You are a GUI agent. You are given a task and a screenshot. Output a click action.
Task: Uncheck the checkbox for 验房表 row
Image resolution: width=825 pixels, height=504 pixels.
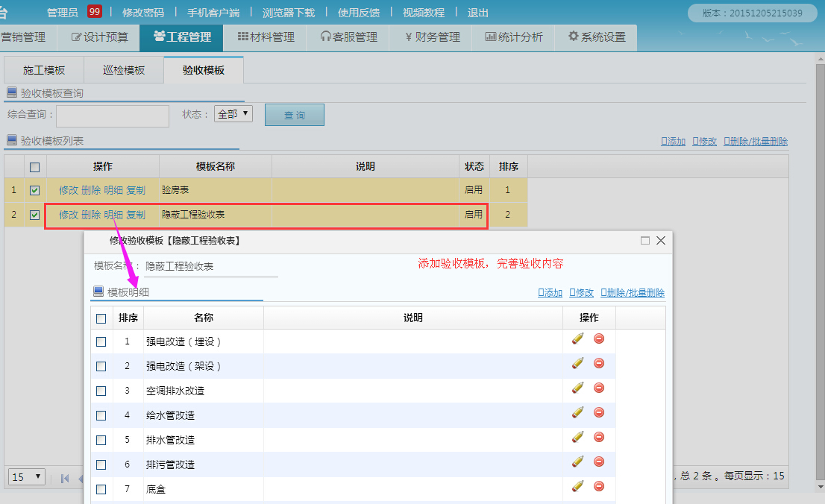point(34,189)
